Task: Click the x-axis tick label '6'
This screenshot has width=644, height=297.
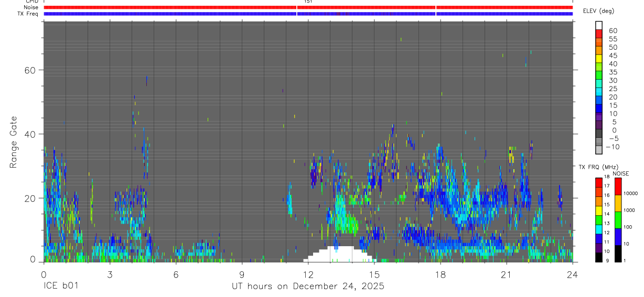Action: point(176,274)
